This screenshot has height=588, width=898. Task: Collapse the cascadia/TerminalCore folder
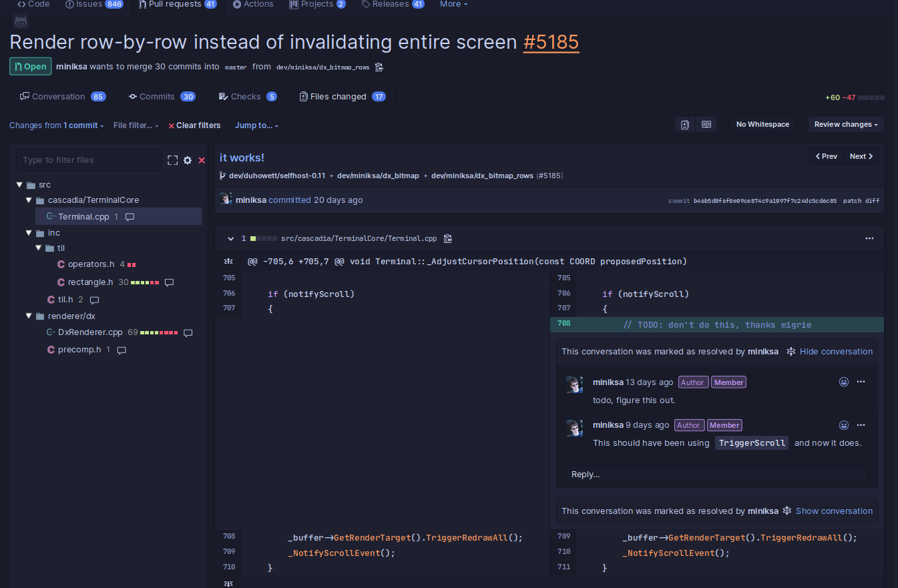pos(29,200)
